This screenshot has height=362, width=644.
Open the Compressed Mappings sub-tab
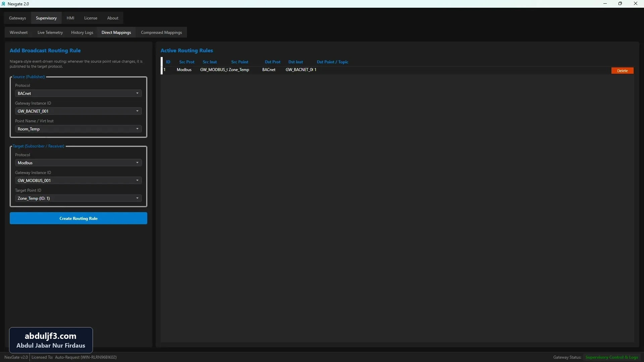(161, 33)
